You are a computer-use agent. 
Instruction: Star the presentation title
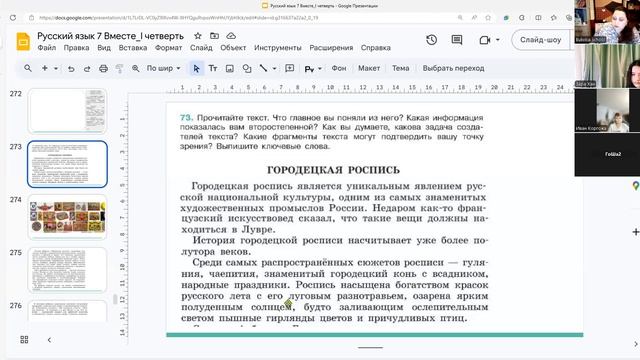[198, 36]
